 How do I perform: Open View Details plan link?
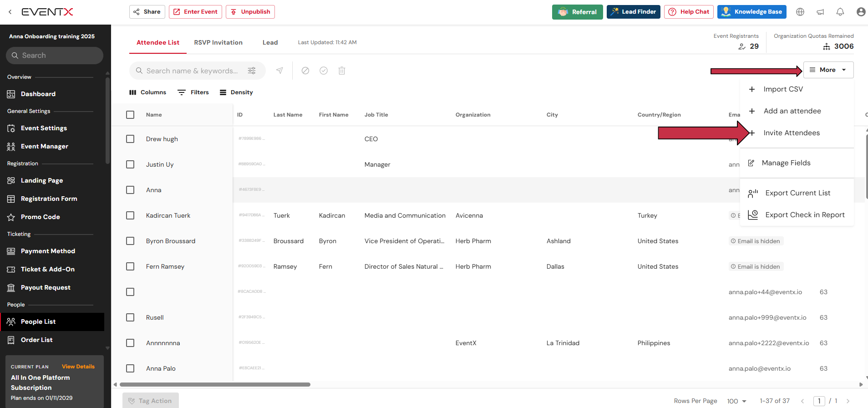click(x=78, y=367)
